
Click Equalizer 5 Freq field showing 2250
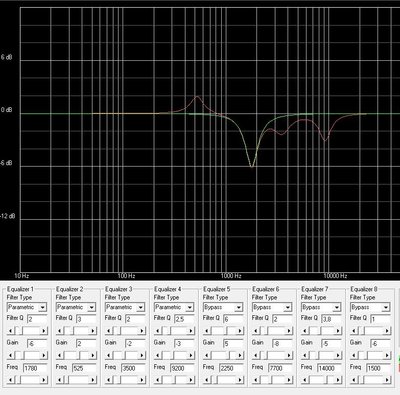point(231,368)
